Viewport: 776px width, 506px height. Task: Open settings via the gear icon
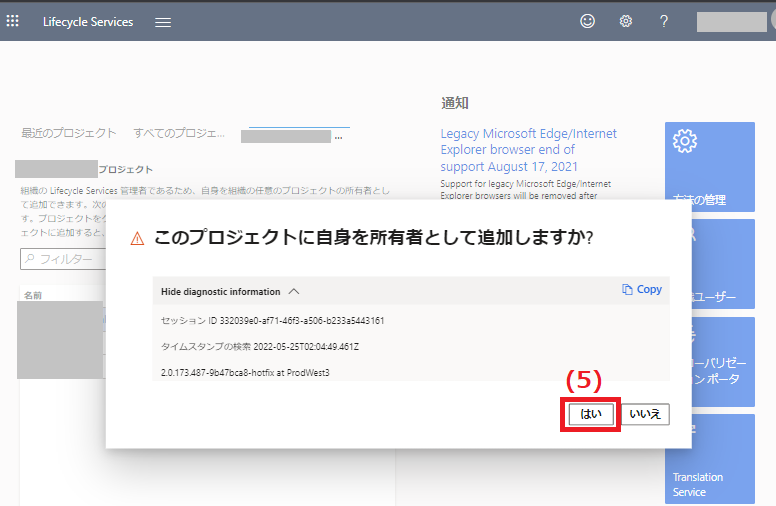(x=626, y=21)
